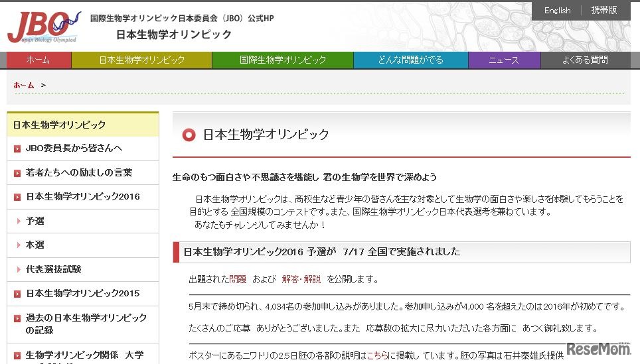Open JBO委員長から皆さんへ in the sidebar
The height and width of the screenshot is (364, 640).
74,148
